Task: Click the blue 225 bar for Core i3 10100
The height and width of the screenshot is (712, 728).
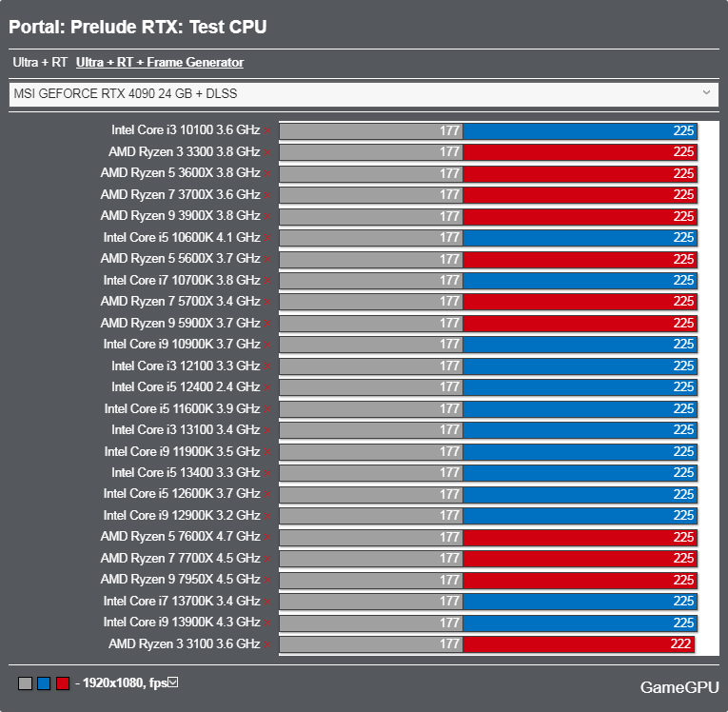Action: click(x=580, y=131)
